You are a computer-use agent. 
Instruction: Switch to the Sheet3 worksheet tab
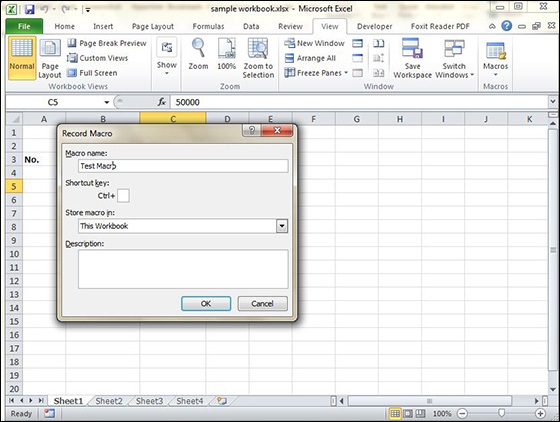point(149,401)
